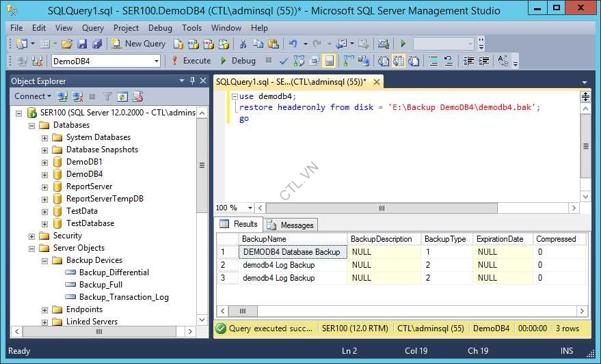Click the Change Connection toolbar icon
601x364 pixels.
point(37,61)
